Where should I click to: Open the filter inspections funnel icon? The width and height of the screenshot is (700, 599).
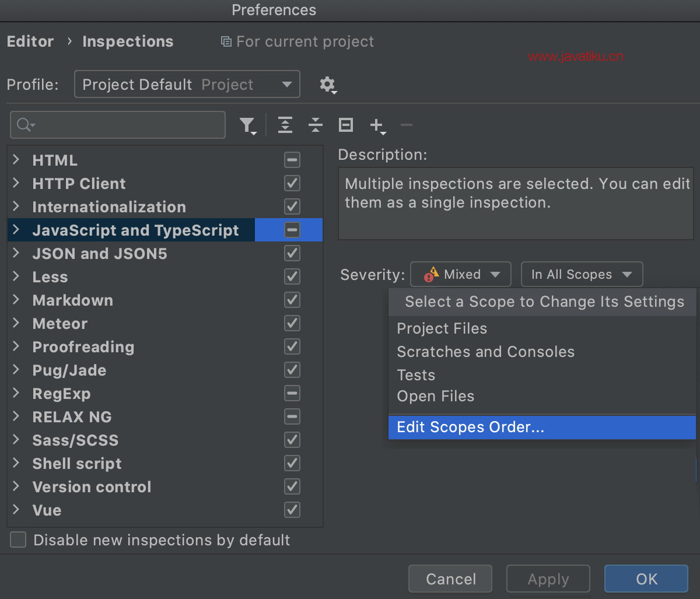247,125
